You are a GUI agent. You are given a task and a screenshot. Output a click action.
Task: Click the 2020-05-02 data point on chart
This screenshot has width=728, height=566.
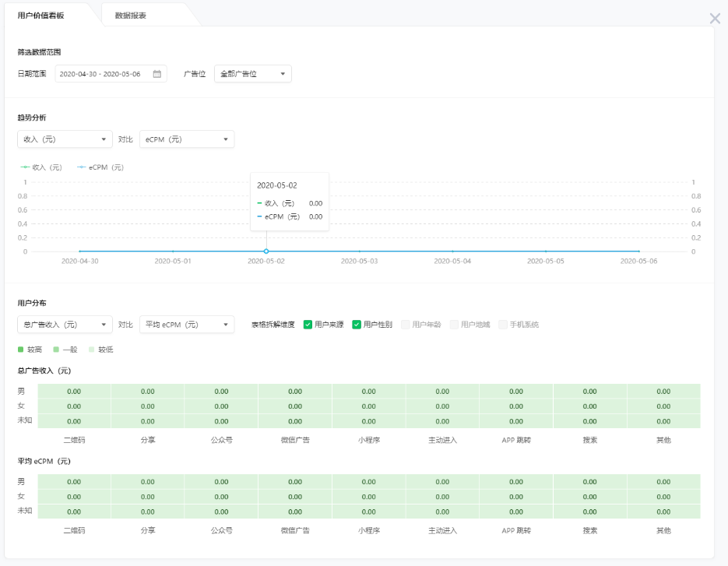(x=266, y=251)
